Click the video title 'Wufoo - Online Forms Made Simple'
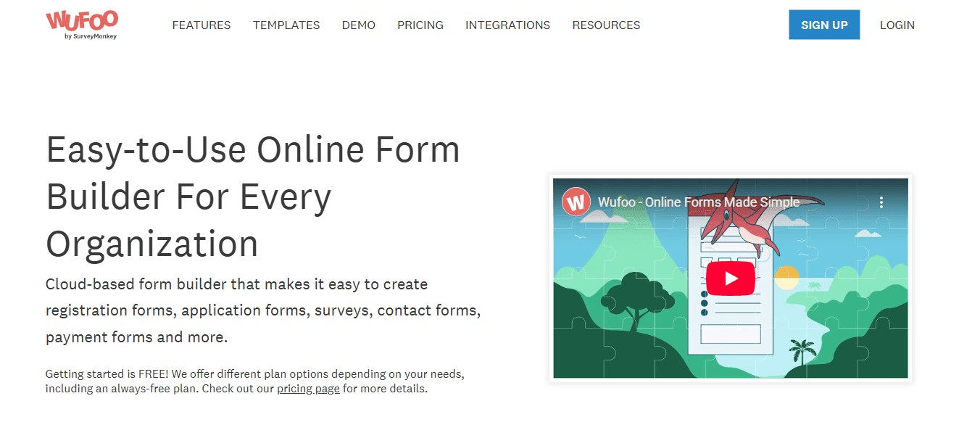The image size is (980, 446). tap(699, 202)
